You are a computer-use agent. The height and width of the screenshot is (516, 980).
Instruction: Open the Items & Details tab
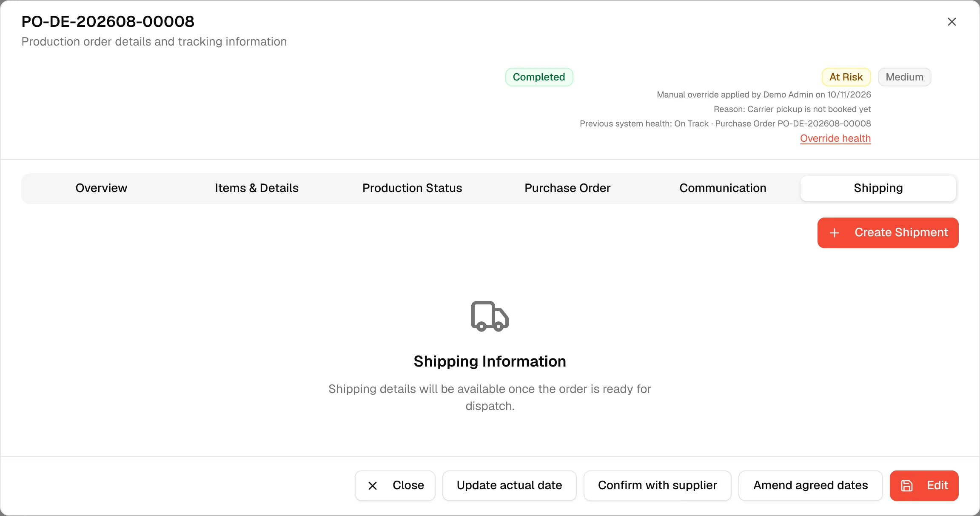pyautogui.click(x=256, y=188)
